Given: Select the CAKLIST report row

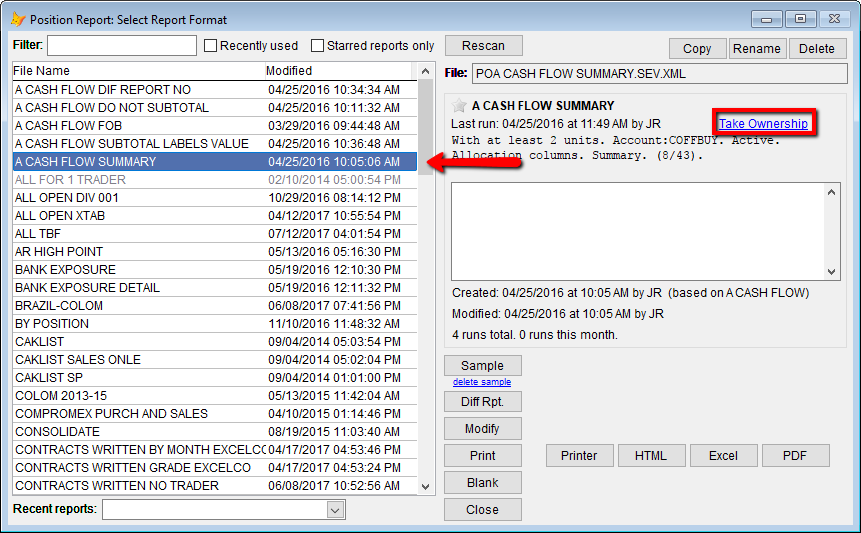Looking at the screenshot, I should [x=215, y=341].
